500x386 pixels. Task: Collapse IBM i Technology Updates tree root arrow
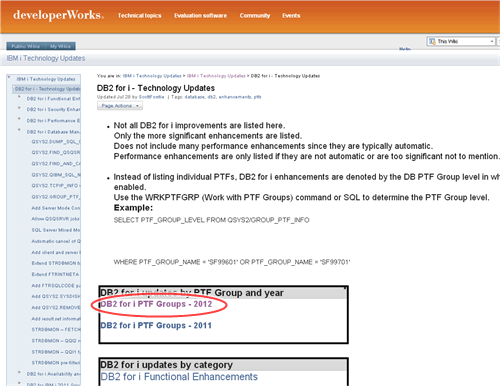pyautogui.click(x=9, y=78)
